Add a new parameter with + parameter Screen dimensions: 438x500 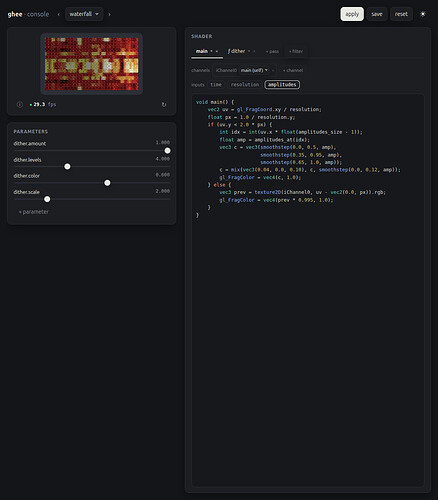[34, 212]
